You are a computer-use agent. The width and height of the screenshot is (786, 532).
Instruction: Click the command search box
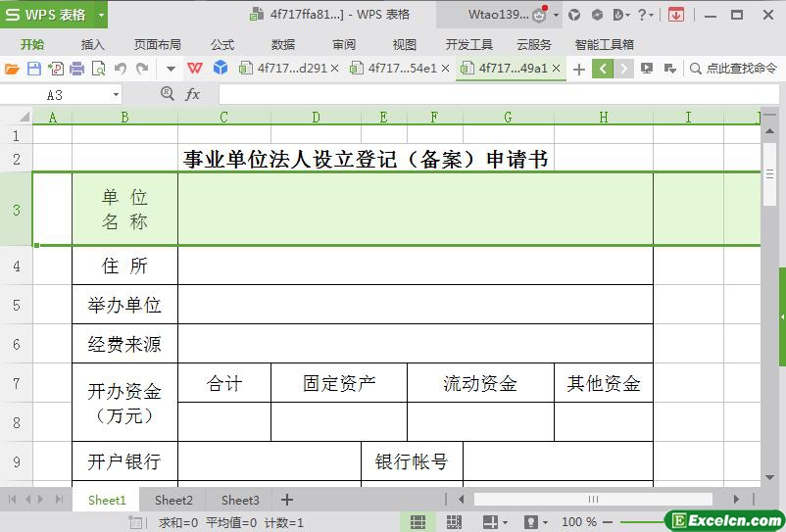click(x=733, y=69)
